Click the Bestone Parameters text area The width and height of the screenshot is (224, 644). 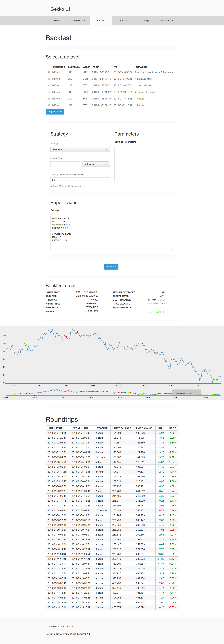pyautogui.click(x=133, y=164)
